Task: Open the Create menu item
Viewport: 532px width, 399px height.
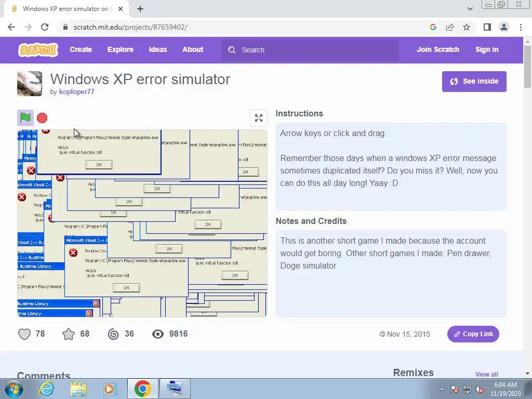Action: click(81, 49)
